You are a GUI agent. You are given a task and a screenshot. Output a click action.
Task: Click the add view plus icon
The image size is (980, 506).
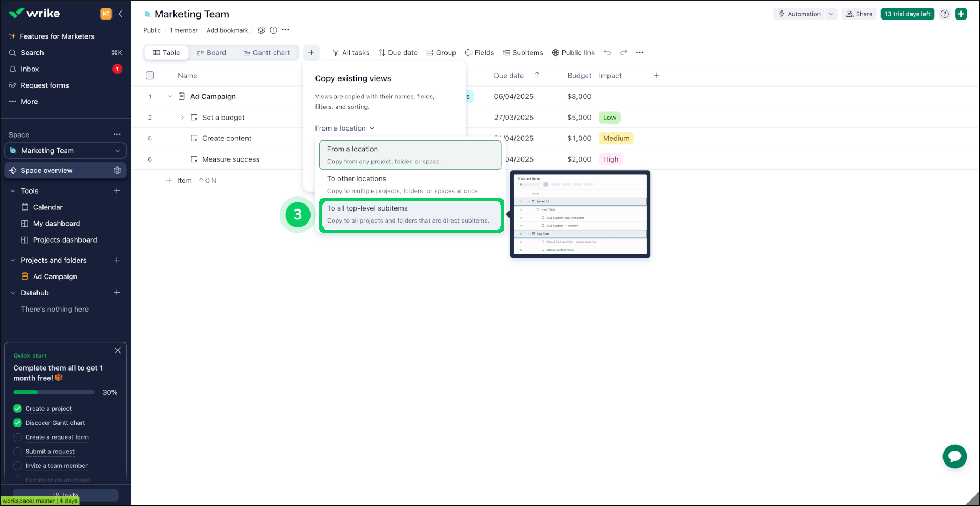[x=311, y=53]
